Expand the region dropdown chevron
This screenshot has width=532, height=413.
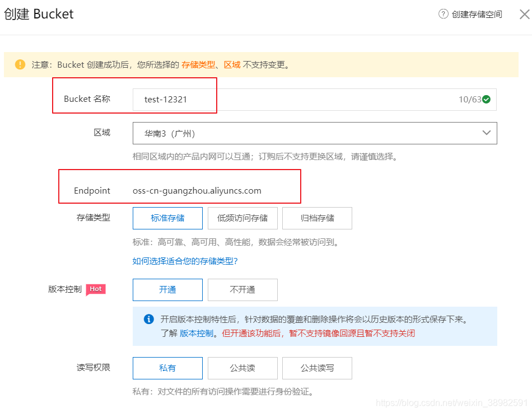click(x=487, y=133)
